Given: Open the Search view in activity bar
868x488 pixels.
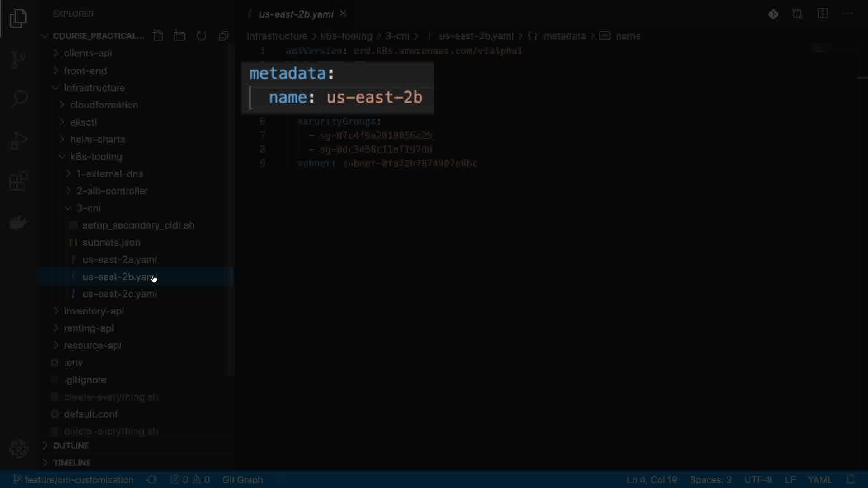Looking at the screenshot, I should click(18, 99).
